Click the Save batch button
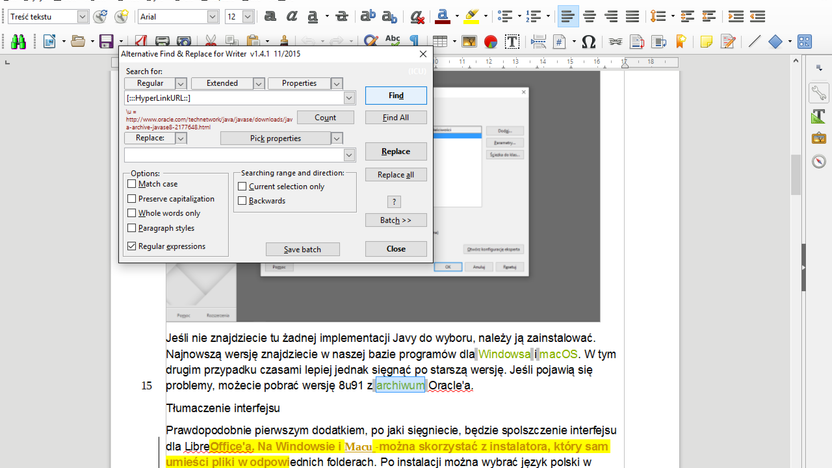Viewport: 832px width, 468px height. (302, 249)
